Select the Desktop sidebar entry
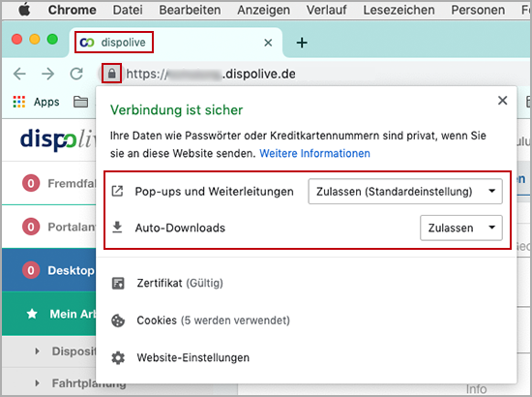532x397 pixels. coord(49,270)
